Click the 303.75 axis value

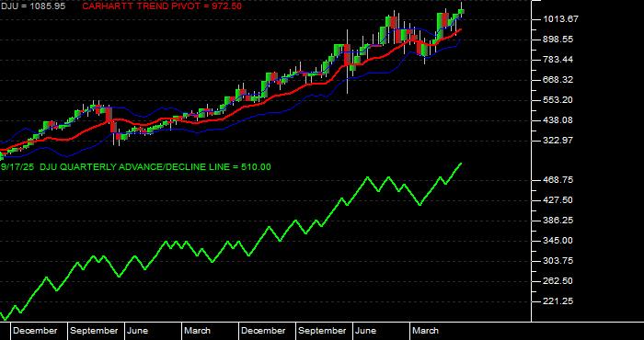(555, 261)
